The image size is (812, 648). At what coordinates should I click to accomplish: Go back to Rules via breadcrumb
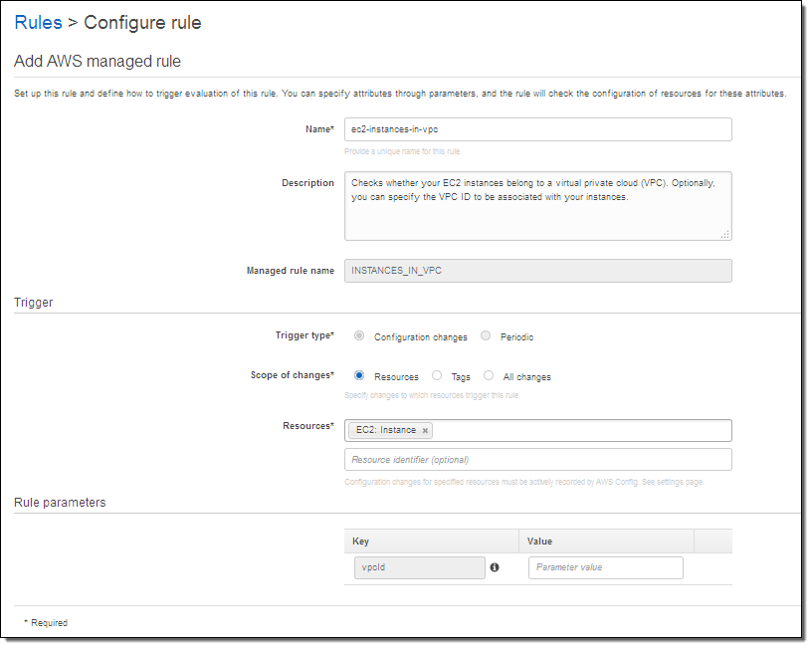pyautogui.click(x=38, y=21)
